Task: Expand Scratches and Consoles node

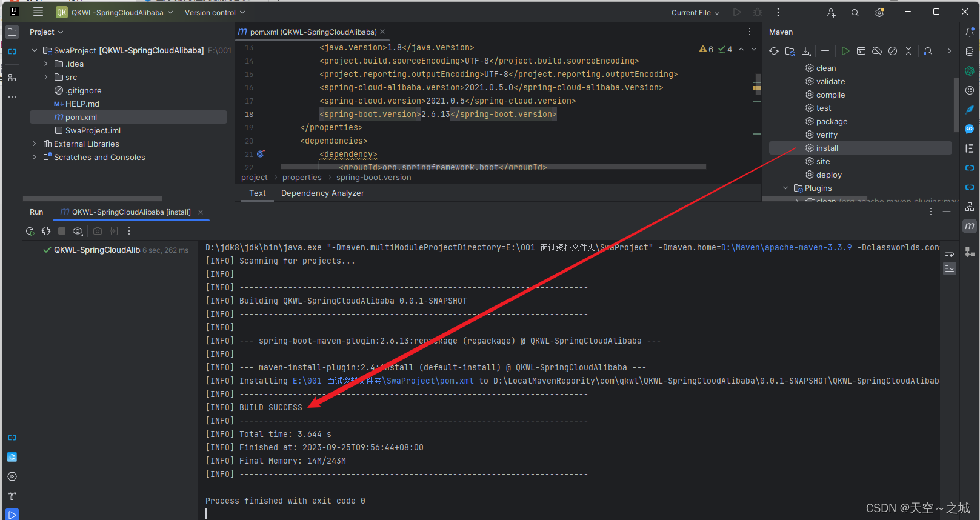Action: 35,158
